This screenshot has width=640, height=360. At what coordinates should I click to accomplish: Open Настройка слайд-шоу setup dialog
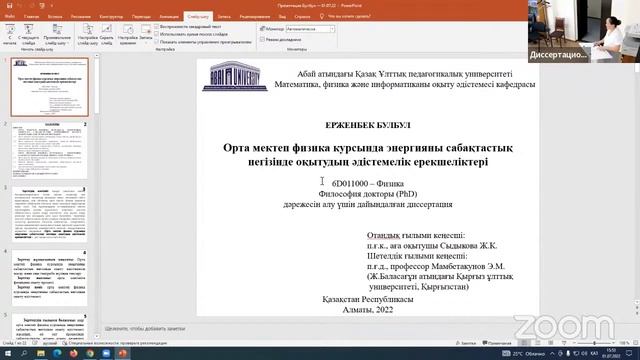(88, 35)
